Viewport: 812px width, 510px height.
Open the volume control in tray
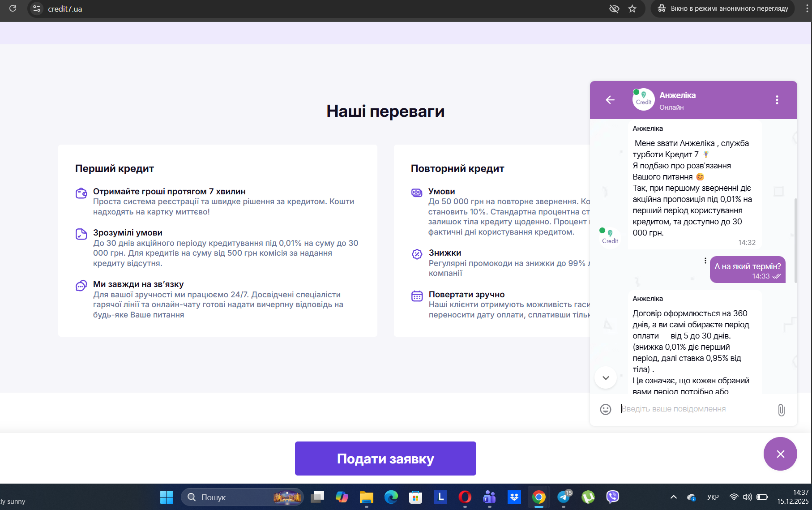748,497
